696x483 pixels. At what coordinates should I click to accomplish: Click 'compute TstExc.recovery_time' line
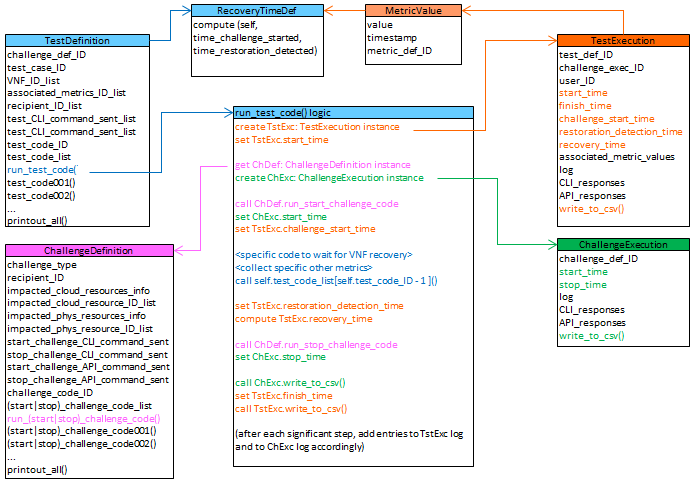tap(304, 319)
